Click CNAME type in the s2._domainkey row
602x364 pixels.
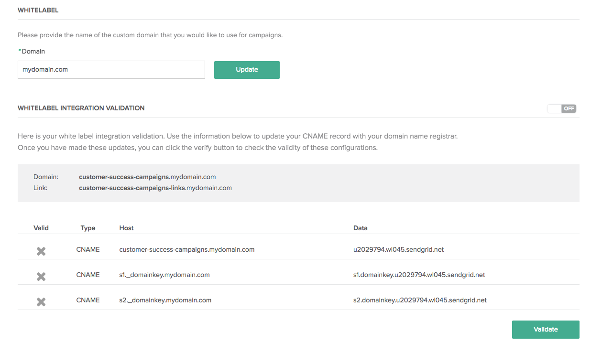(x=88, y=300)
